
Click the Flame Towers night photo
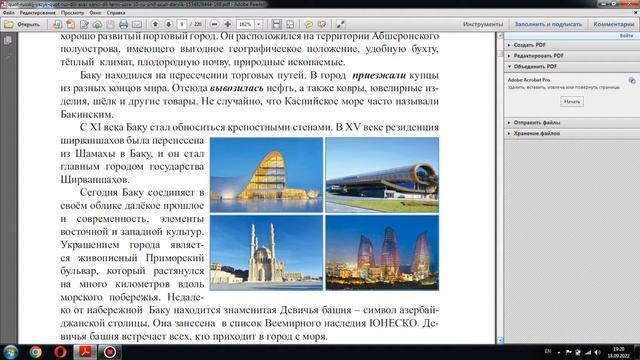(x=382, y=253)
